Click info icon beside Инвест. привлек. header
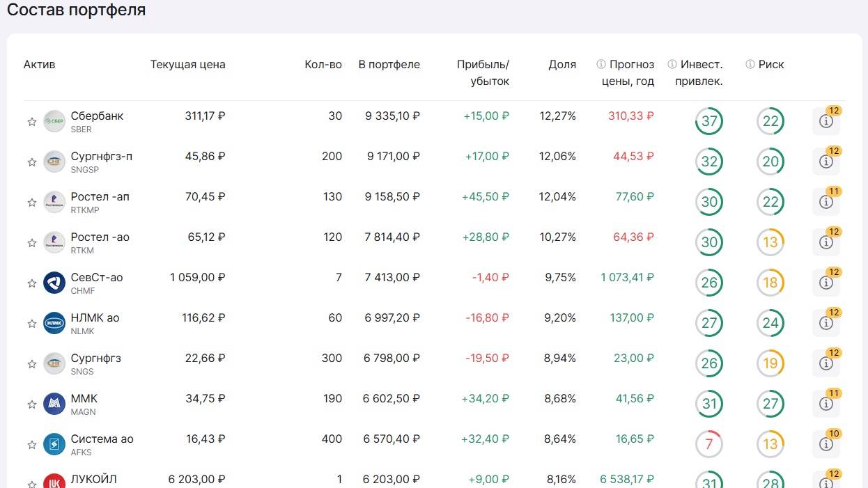The image size is (868, 488). tap(672, 65)
